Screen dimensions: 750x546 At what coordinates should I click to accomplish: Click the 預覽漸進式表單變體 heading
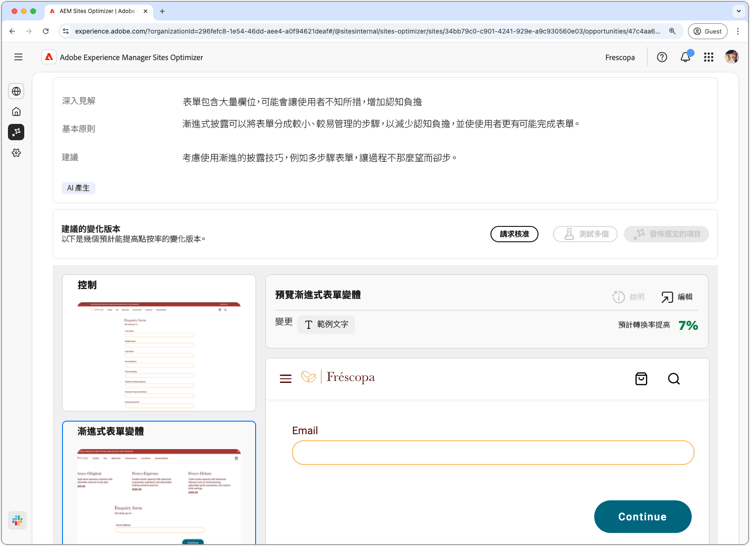tap(318, 295)
